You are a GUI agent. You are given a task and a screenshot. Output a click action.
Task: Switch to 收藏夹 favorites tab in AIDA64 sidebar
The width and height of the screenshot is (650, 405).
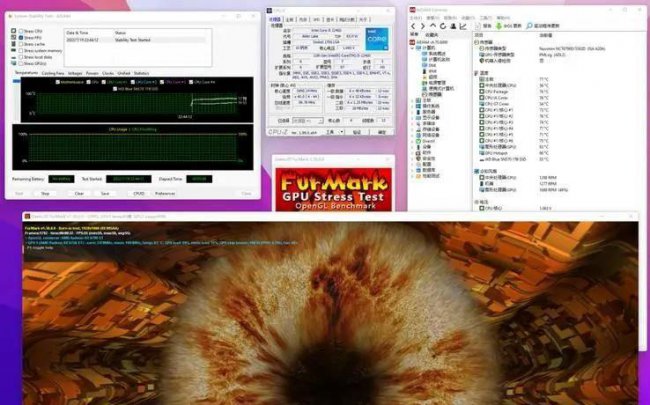click(x=432, y=35)
